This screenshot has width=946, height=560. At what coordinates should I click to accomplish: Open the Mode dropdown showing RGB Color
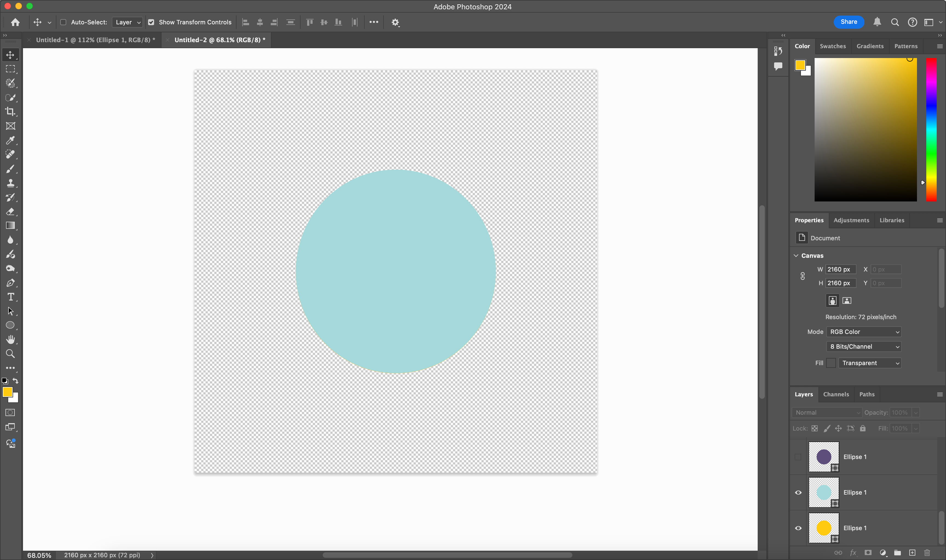point(864,332)
